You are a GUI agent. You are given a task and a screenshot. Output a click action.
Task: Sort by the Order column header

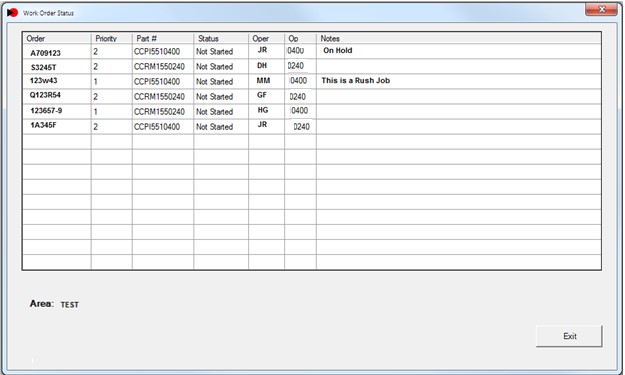pyautogui.click(x=57, y=39)
